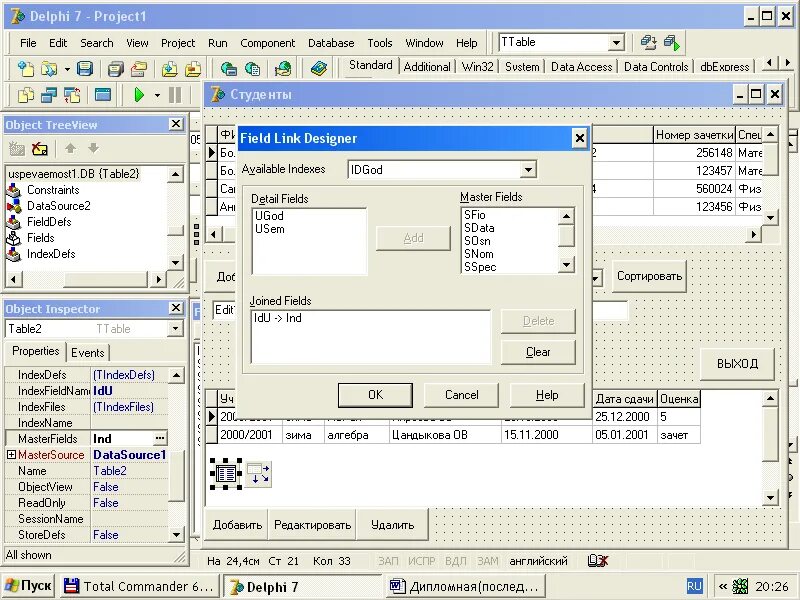
Task: Click Delphi 7 taskbar button
Action: (303, 587)
